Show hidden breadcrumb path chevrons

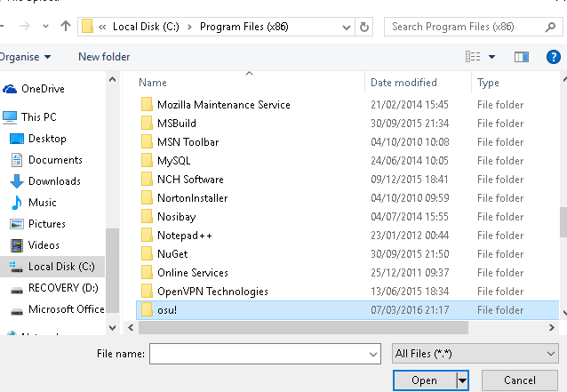click(x=102, y=28)
